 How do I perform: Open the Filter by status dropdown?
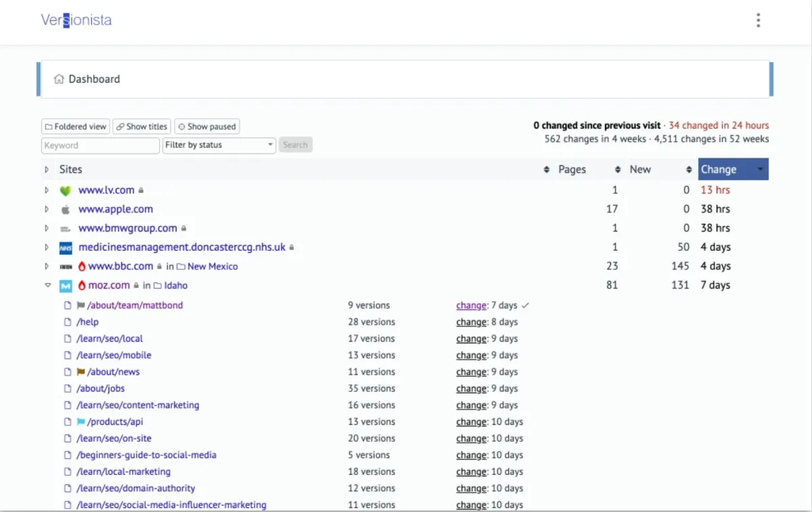[x=219, y=145]
